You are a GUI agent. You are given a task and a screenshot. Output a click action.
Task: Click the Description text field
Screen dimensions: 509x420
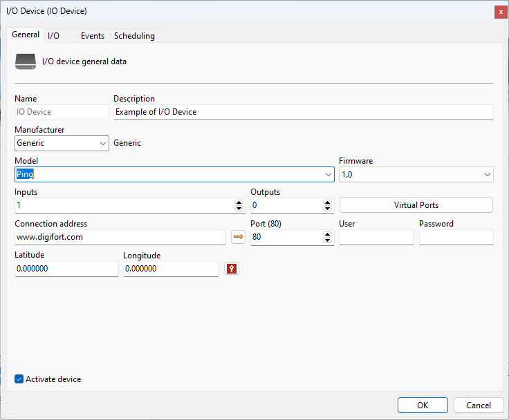(x=304, y=112)
